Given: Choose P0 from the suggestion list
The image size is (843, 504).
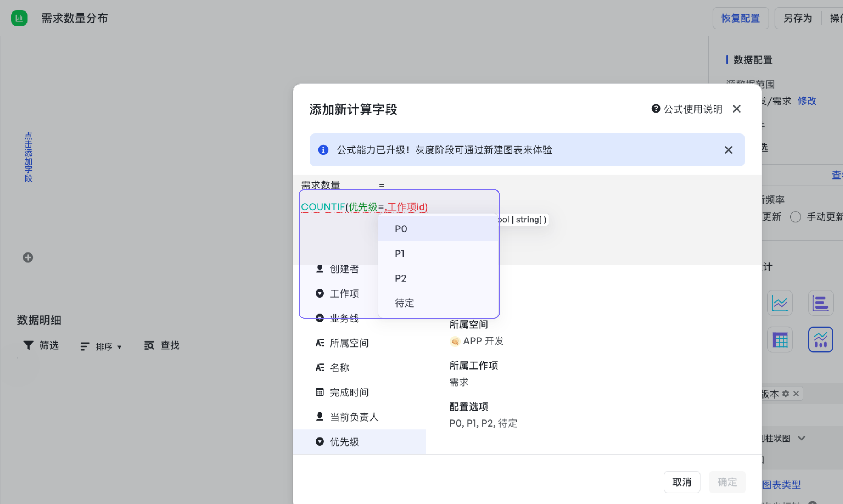Looking at the screenshot, I should 438,229.
